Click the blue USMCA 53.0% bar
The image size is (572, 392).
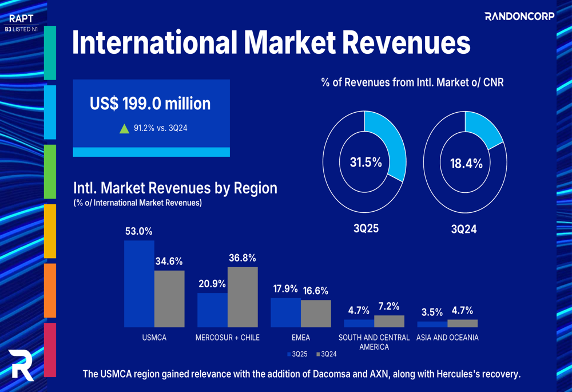(139, 284)
